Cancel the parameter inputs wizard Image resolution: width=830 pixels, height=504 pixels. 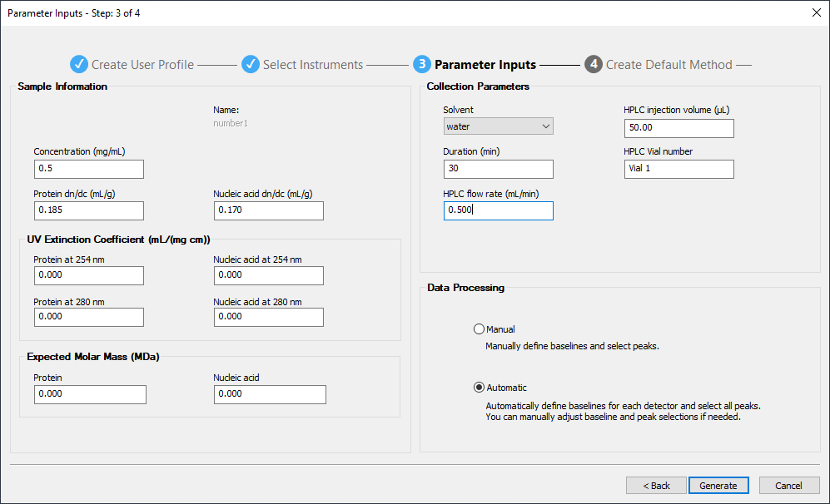coord(788,486)
